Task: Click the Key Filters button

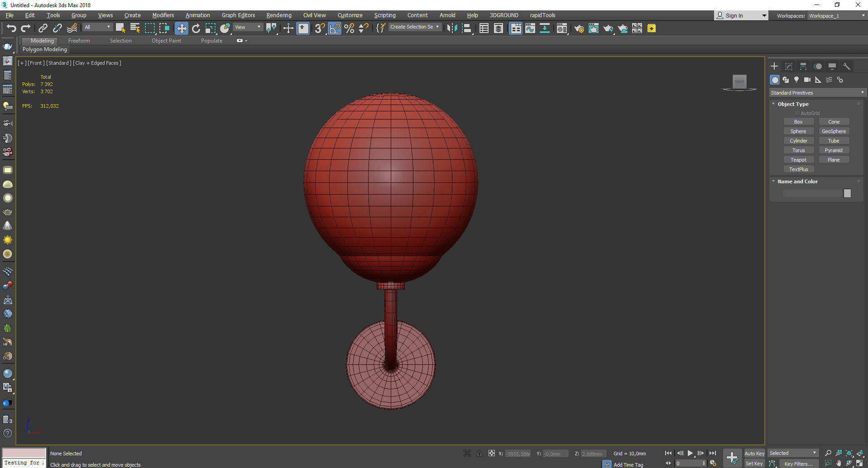Action: (x=798, y=463)
